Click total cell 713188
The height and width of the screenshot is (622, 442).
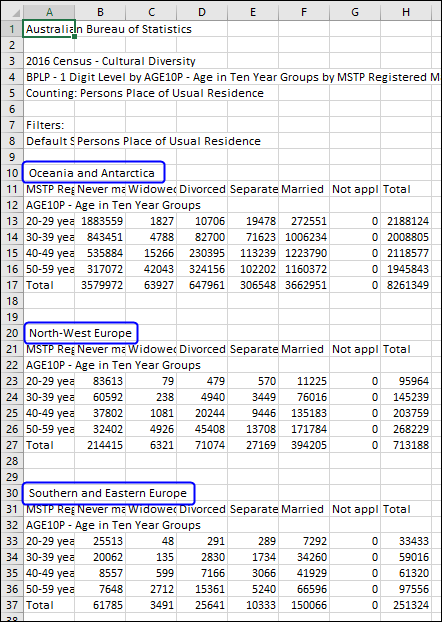[x=406, y=445]
